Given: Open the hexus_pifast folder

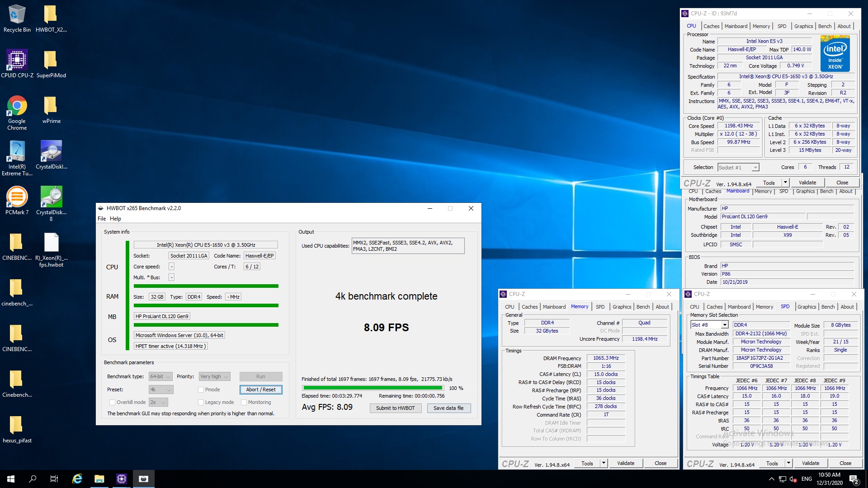Looking at the screenshot, I should click(17, 429).
